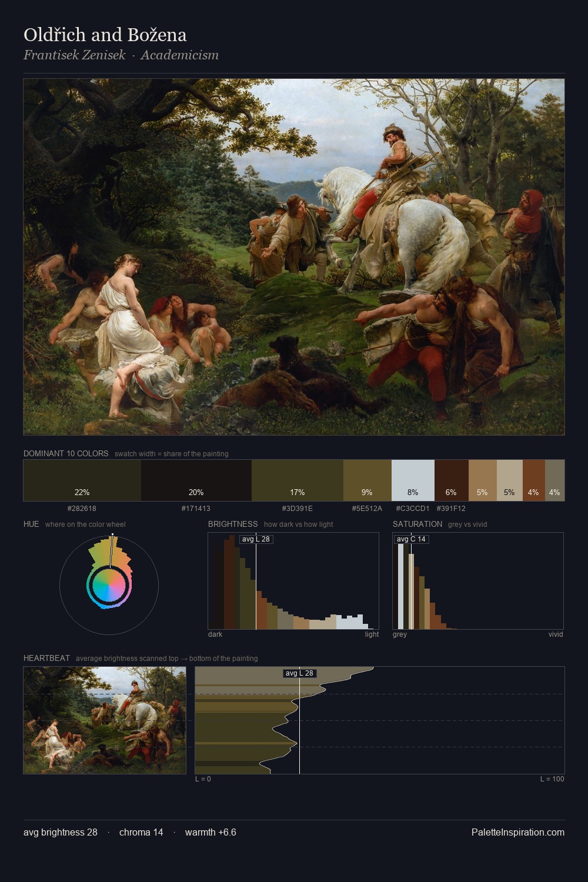
Task: Click the L = 0 axis label
Action: [x=203, y=779]
